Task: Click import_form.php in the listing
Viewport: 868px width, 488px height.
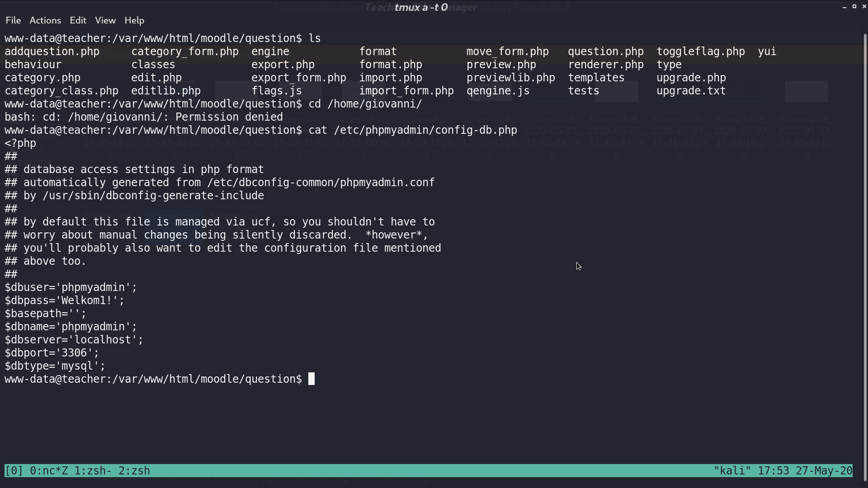Action: click(x=406, y=91)
